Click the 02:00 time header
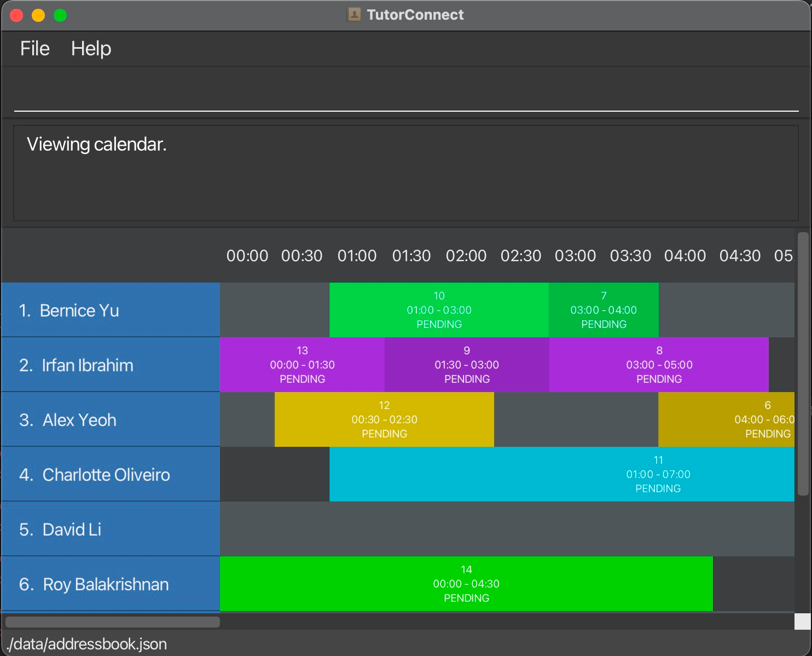 [466, 256]
